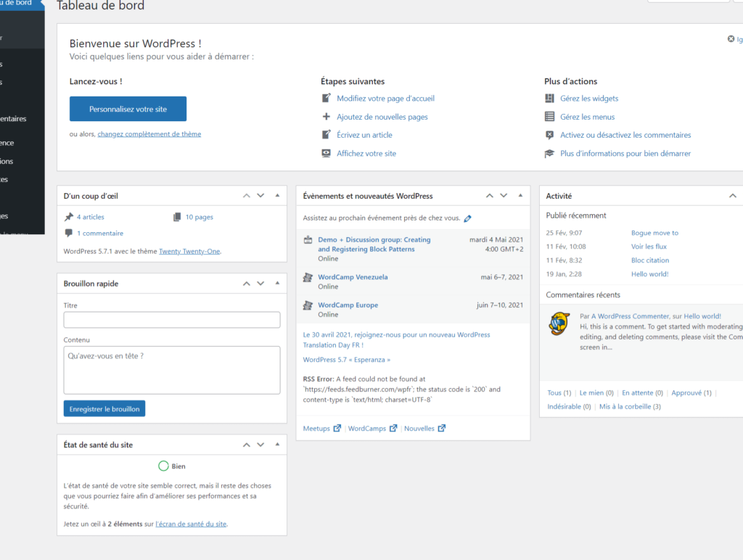This screenshot has height=560, width=743.
Task: Move Évènements et nouveautés widget down
Action: (x=504, y=196)
